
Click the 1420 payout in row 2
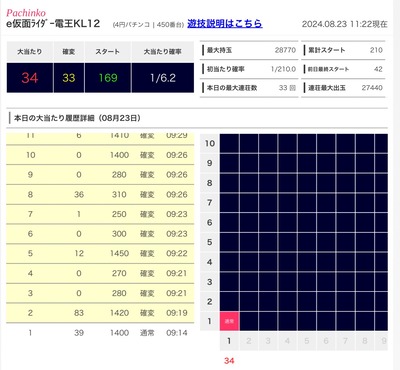pyautogui.click(x=119, y=313)
